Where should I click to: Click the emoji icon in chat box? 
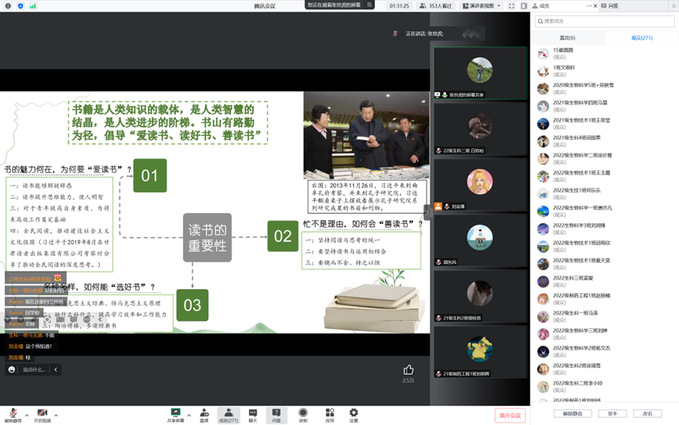tap(11, 369)
